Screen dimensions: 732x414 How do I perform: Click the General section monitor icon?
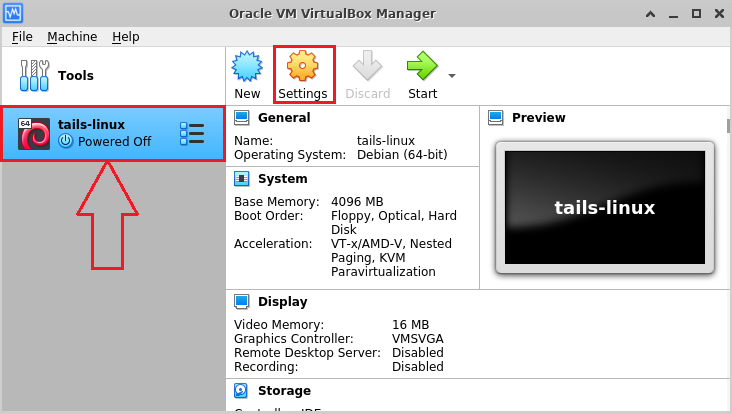pos(241,118)
